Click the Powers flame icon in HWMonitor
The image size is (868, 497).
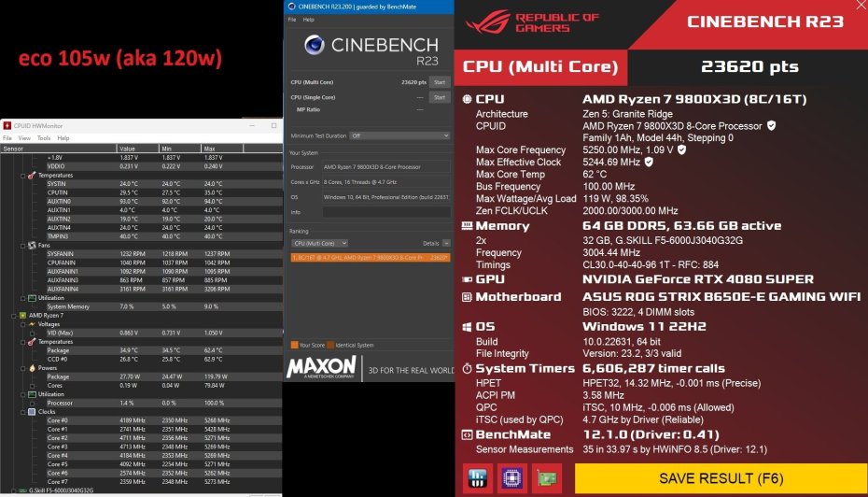pyautogui.click(x=32, y=368)
